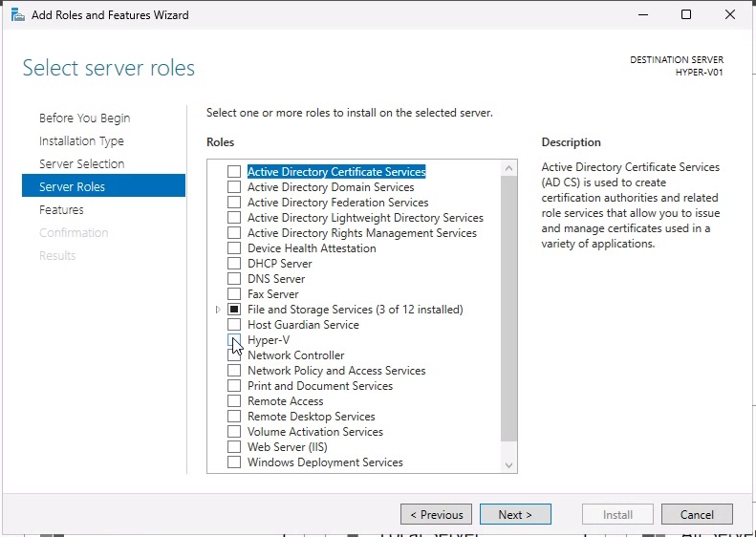Check Active Directory Domain Services box

[x=234, y=187]
